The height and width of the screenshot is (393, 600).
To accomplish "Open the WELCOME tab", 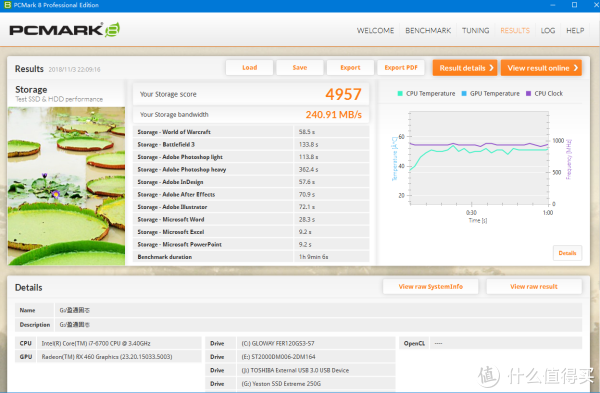I will click(375, 31).
